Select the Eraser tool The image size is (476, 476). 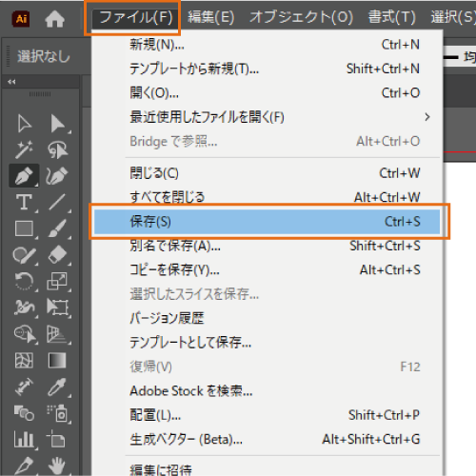(x=57, y=255)
